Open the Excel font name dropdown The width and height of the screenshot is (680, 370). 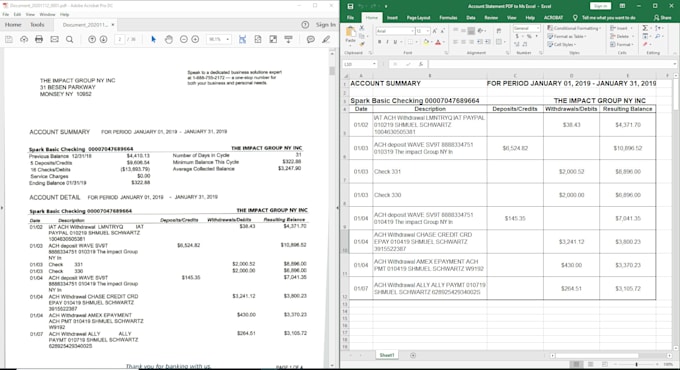pyautogui.click(x=412, y=31)
